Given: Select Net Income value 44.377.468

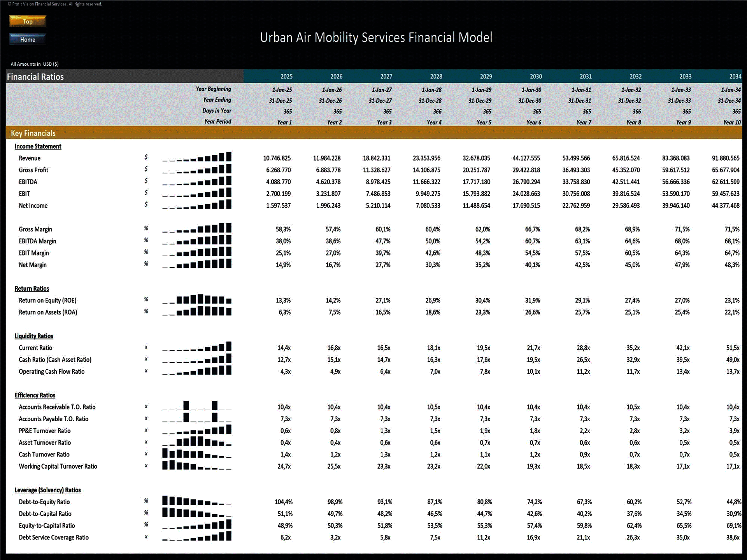Looking at the screenshot, I should 726,206.
